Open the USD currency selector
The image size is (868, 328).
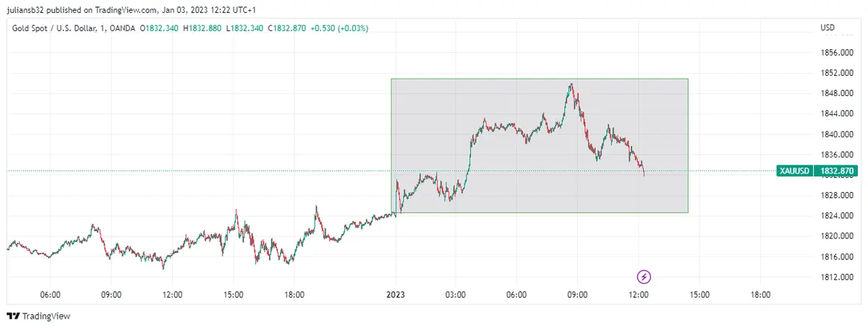coord(827,28)
